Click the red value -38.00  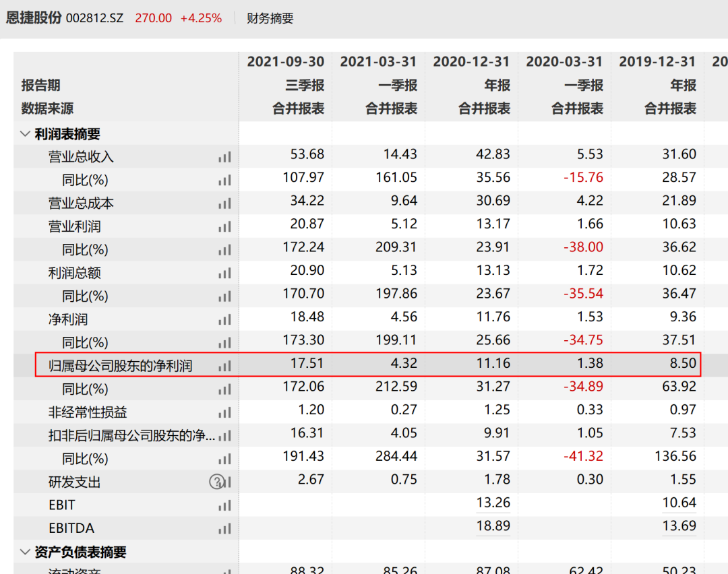[x=583, y=247]
